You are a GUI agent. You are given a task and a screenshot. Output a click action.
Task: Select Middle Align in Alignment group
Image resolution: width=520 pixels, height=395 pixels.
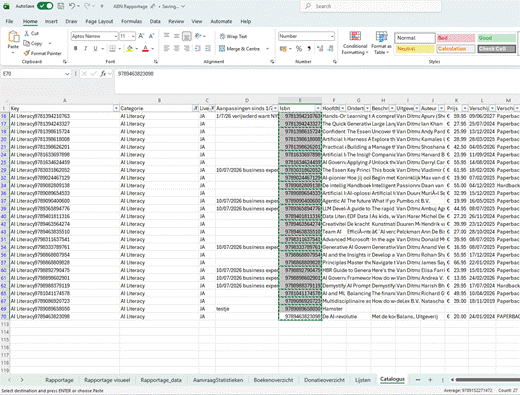coord(177,36)
